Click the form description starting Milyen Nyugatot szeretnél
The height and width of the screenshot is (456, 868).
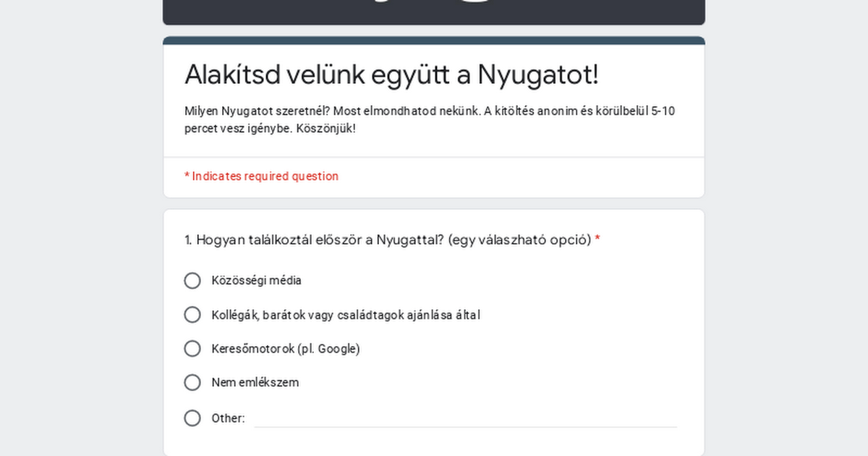tap(430, 120)
